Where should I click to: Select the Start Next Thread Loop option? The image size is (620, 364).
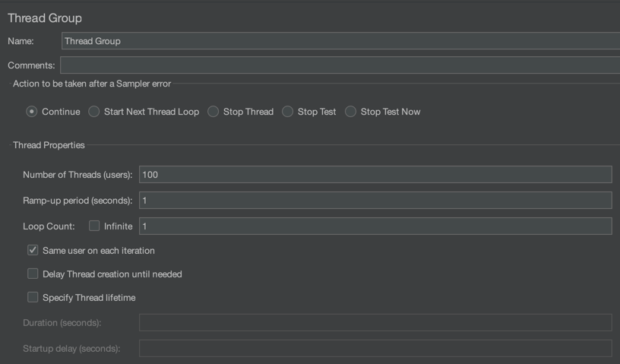pyautogui.click(x=94, y=112)
